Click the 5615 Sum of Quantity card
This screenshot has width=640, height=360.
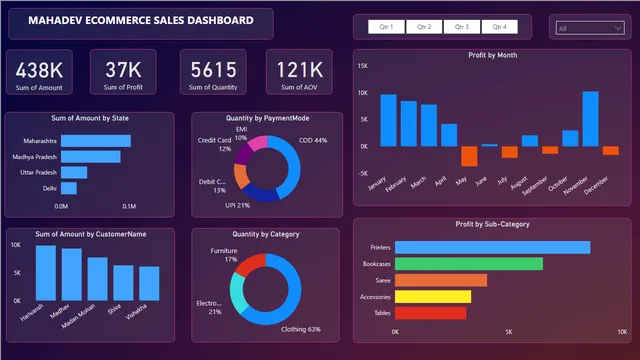213,72
